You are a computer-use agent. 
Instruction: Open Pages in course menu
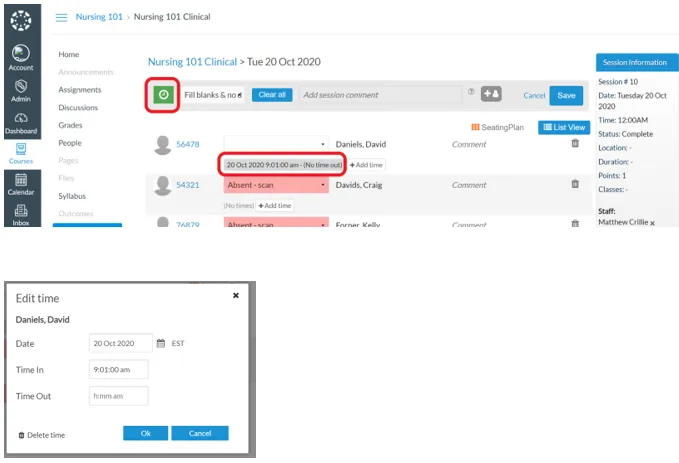pos(68,161)
